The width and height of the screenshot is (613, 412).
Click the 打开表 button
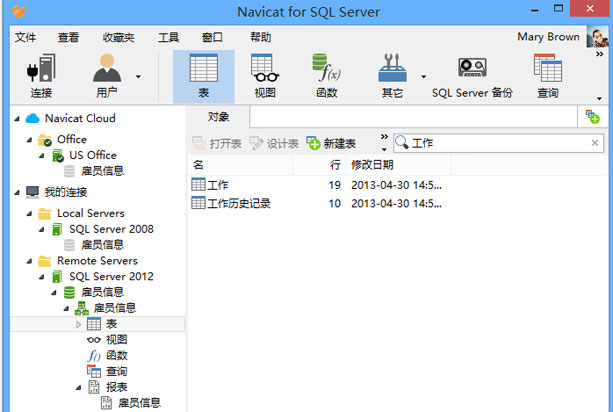(217, 143)
